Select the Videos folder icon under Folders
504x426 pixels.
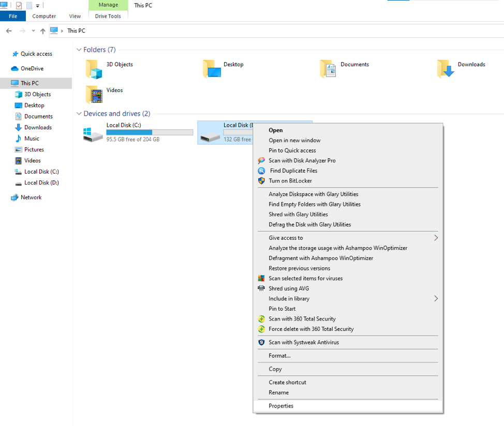click(94, 95)
